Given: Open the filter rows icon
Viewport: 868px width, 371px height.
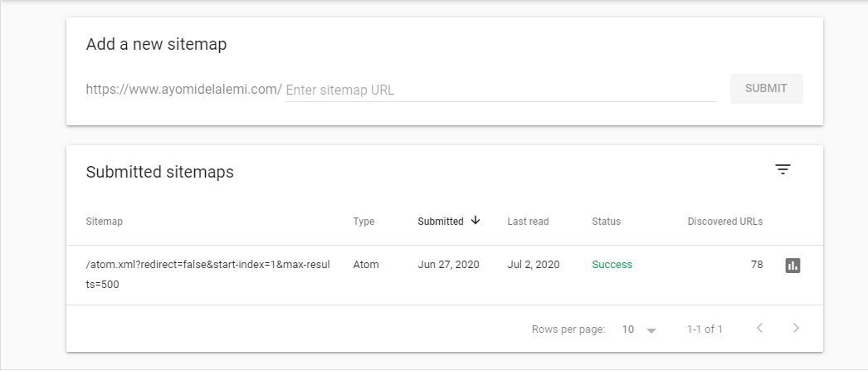Looking at the screenshot, I should 783,170.
